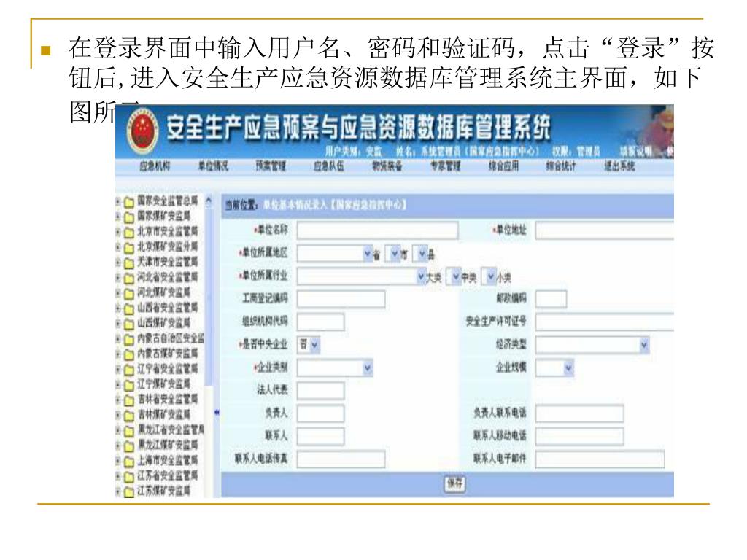Click 退出系统 to log out
This screenshot has height=560, width=747.
[619, 166]
